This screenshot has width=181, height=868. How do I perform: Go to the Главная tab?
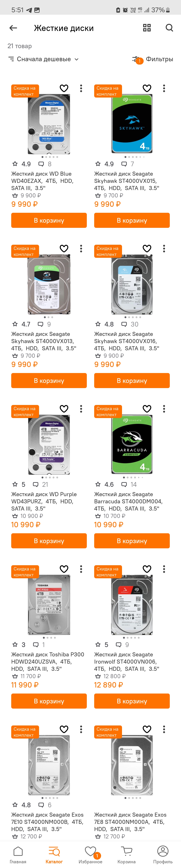pos(18,855)
